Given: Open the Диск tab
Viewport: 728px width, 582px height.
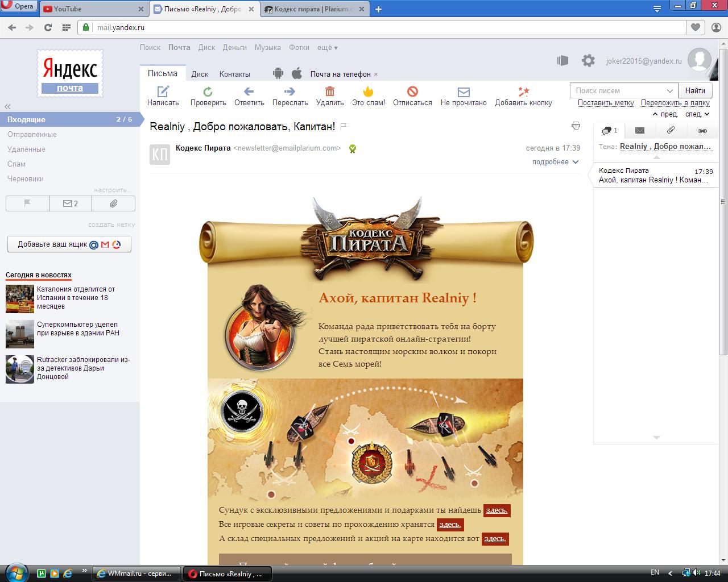Looking at the screenshot, I should point(200,74).
